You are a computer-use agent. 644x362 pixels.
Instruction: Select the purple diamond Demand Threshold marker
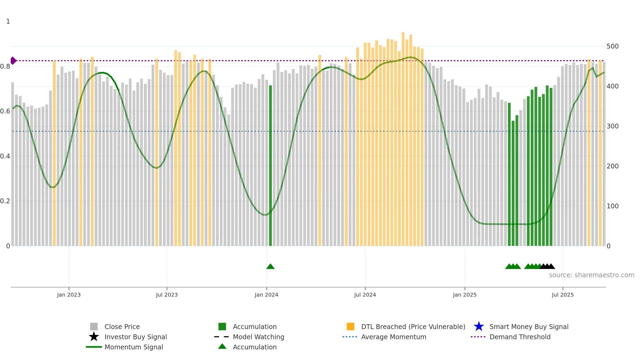click(x=13, y=61)
